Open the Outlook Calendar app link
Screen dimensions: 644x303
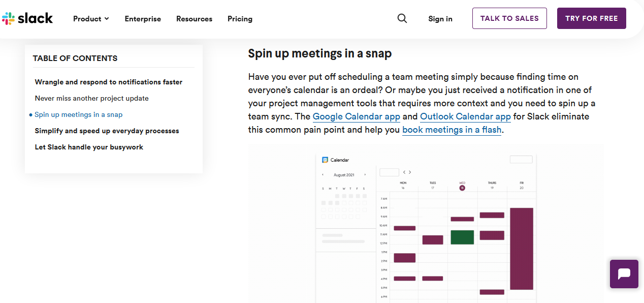[x=465, y=116]
